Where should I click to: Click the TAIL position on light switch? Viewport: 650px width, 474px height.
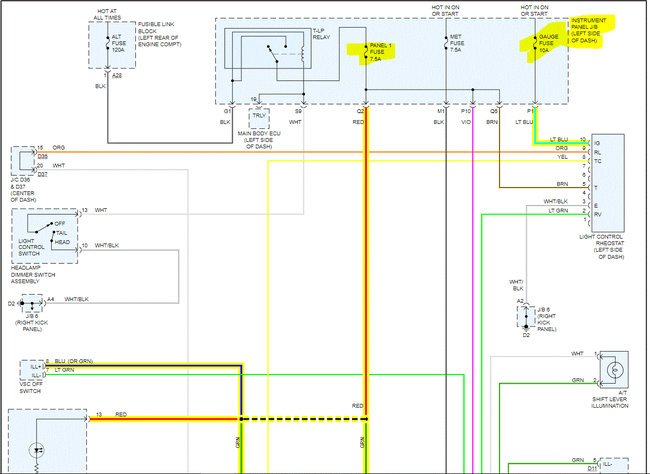pos(62,233)
